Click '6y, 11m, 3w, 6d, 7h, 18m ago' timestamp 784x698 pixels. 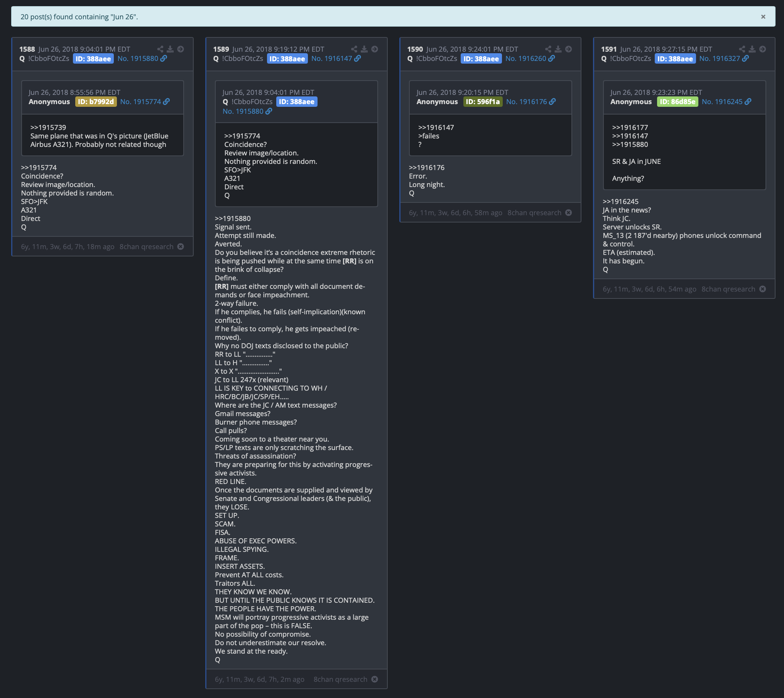(x=68, y=247)
